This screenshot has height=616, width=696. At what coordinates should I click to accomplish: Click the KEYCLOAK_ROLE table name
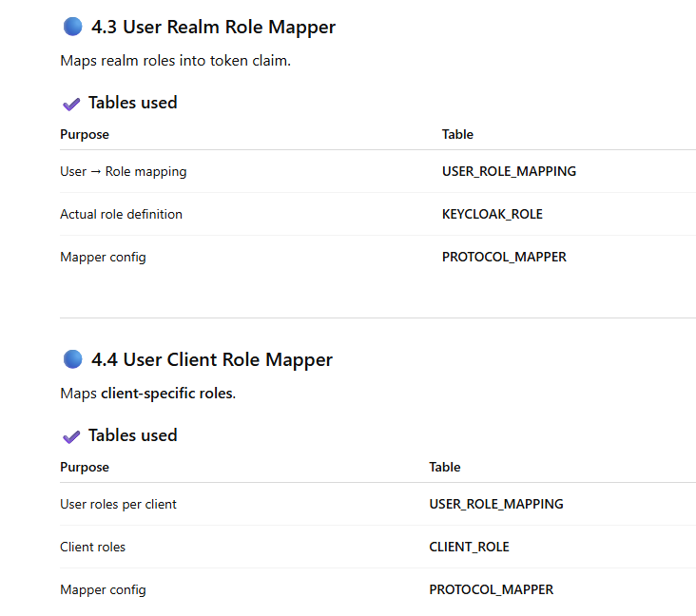coord(492,214)
